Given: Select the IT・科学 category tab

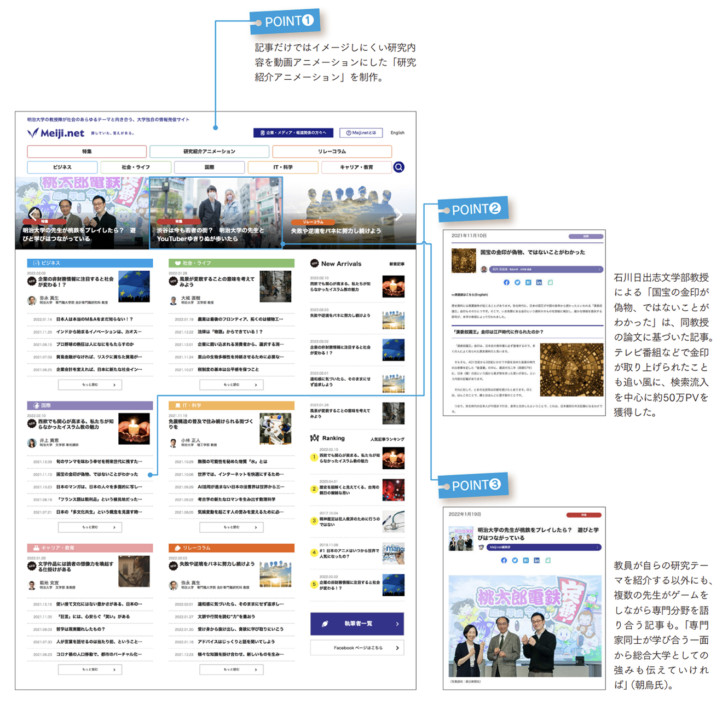Looking at the screenshot, I should point(283,167).
